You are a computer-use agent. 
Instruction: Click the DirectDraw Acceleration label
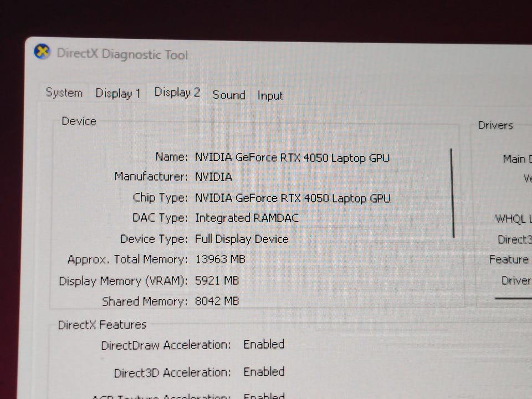(166, 345)
